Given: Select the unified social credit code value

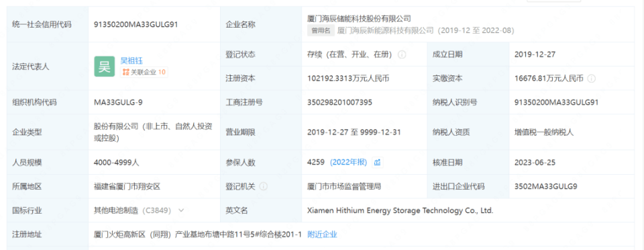Looking at the screenshot, I should point(136,24).
